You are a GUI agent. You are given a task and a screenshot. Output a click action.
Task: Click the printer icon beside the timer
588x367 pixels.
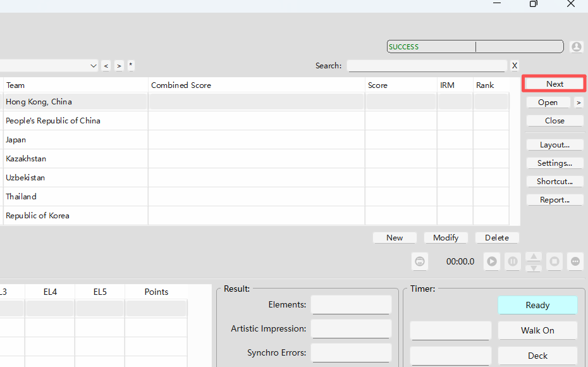pyautogui.click(x=420, y=261)
